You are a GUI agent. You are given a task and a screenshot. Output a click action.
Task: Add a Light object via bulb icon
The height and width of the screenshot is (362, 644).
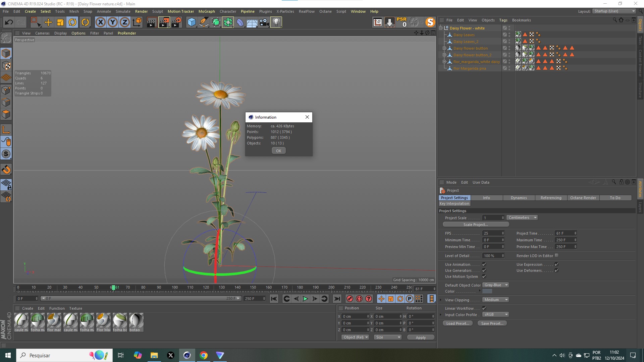[276, 22]
